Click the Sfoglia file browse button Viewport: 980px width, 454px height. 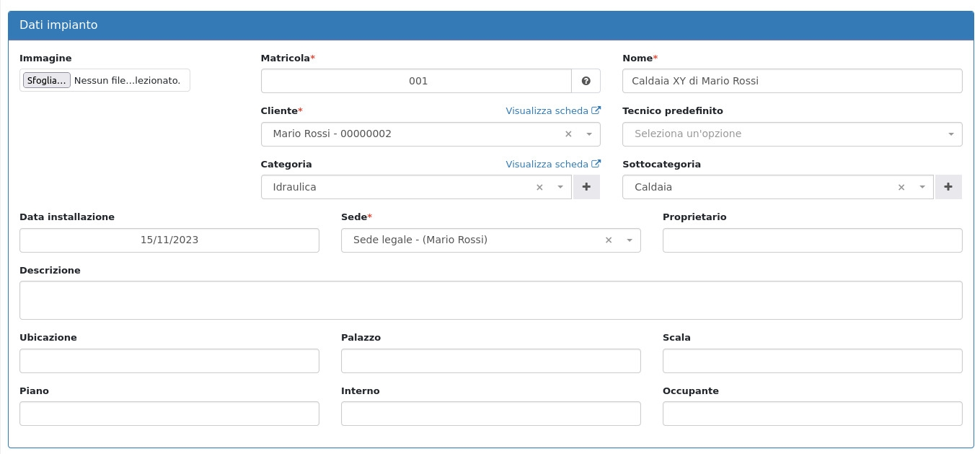click(x=47, y=81)
